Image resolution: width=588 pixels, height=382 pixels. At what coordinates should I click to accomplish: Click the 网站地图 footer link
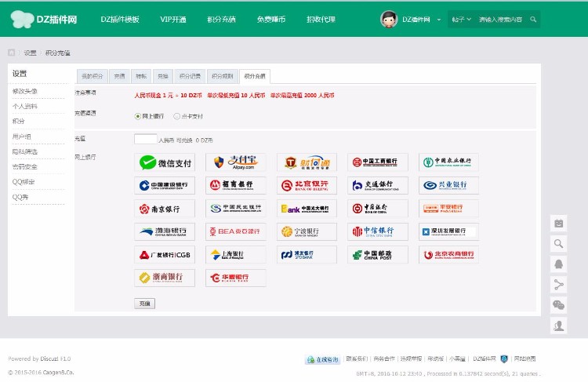524,358
